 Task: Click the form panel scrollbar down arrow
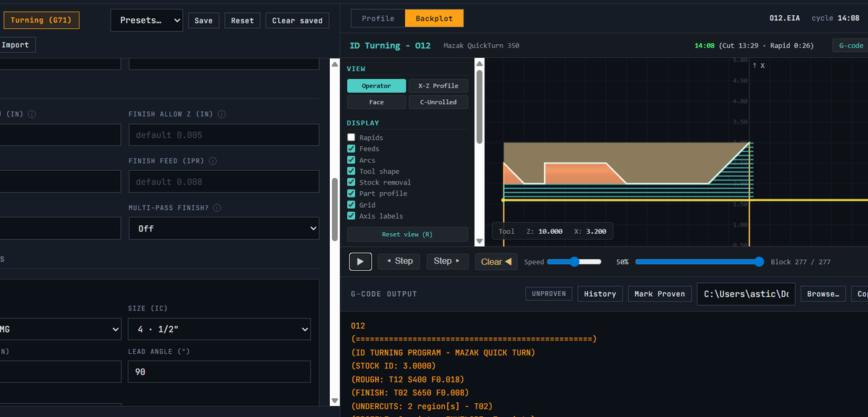click(x=334, y=400)
